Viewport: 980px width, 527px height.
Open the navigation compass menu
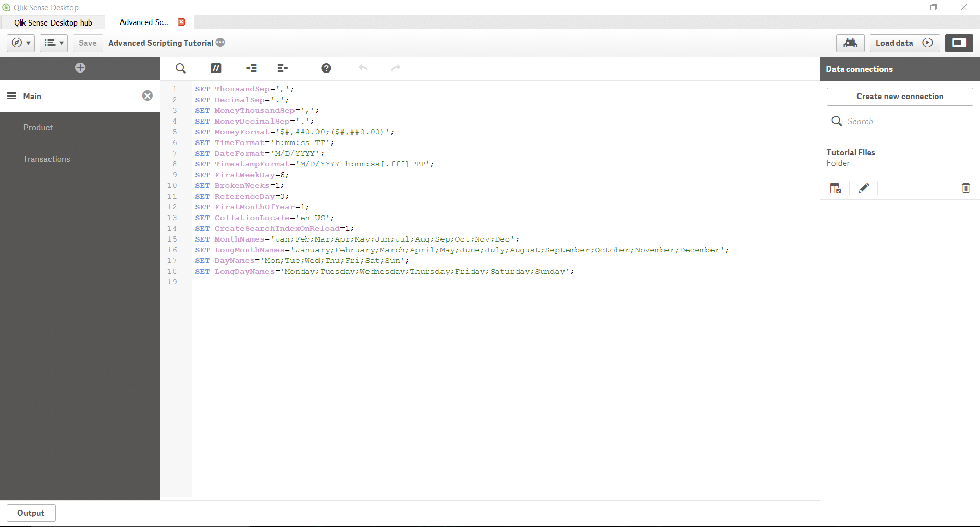point(21,43)
